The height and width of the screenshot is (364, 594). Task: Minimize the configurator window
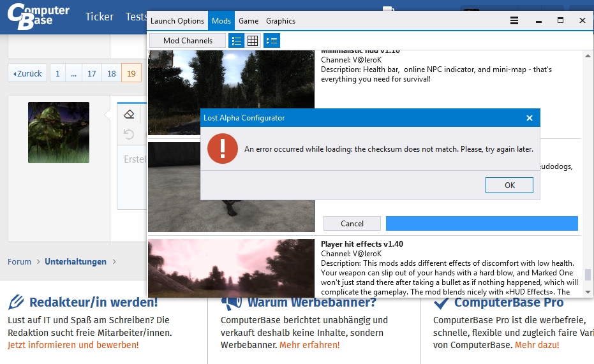(538, 21)
